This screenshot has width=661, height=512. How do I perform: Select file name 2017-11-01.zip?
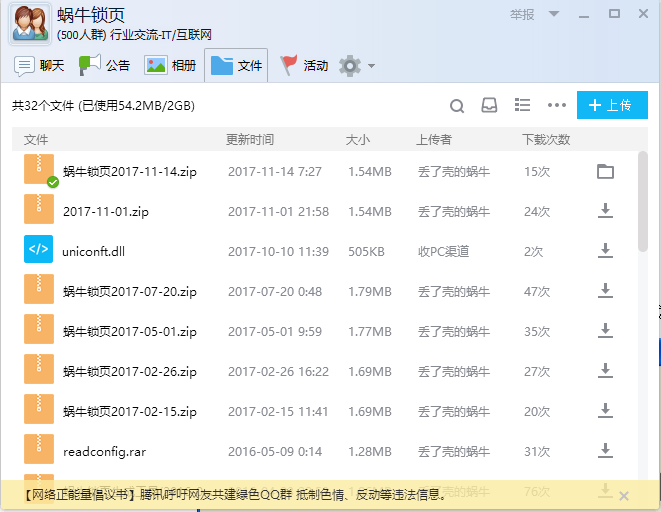point(106,212)
